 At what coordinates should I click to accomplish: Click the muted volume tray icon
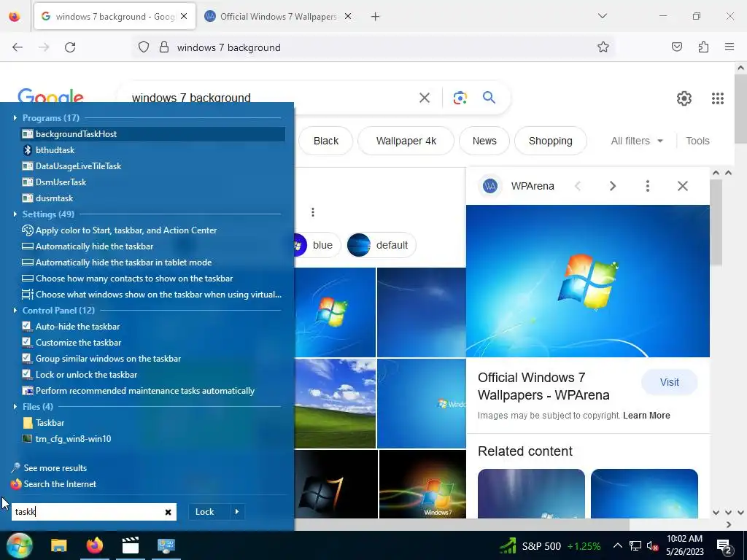tap(652, 545)
